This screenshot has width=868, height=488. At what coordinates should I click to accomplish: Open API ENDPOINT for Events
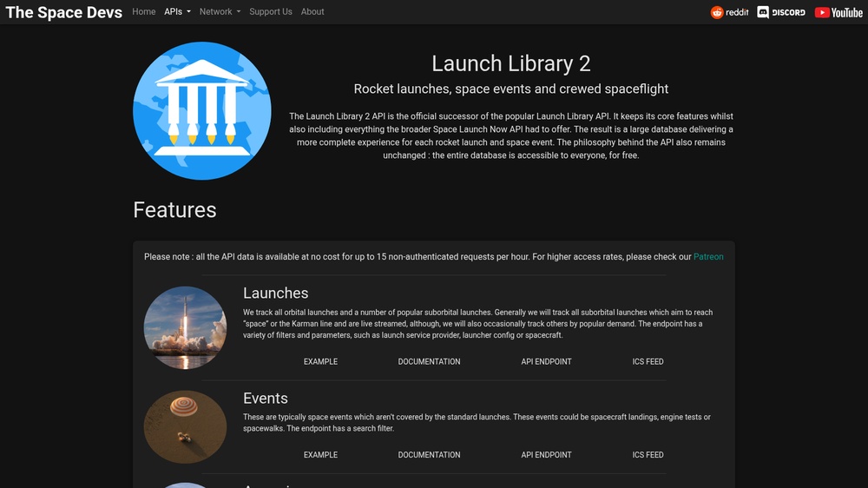coord(546,455)
